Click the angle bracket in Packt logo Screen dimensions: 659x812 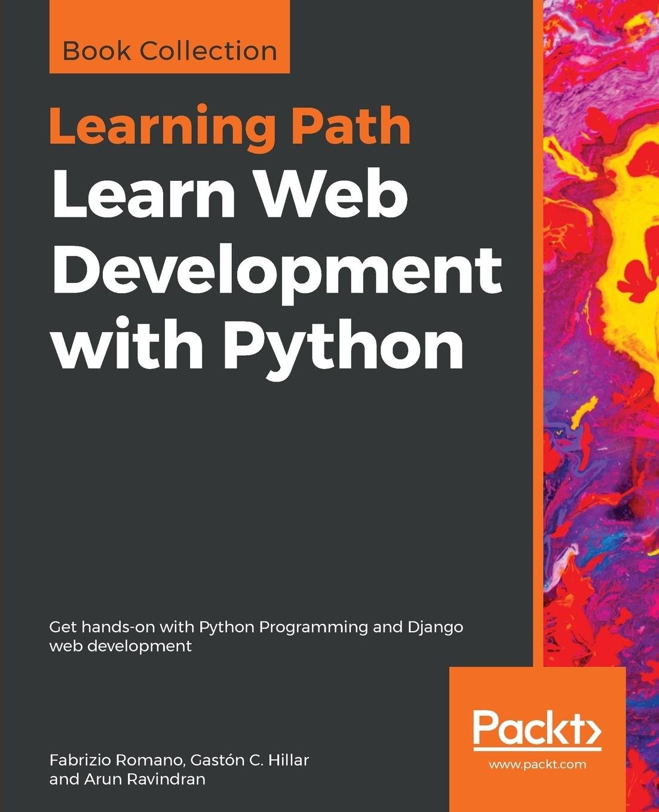click(591, 729)
